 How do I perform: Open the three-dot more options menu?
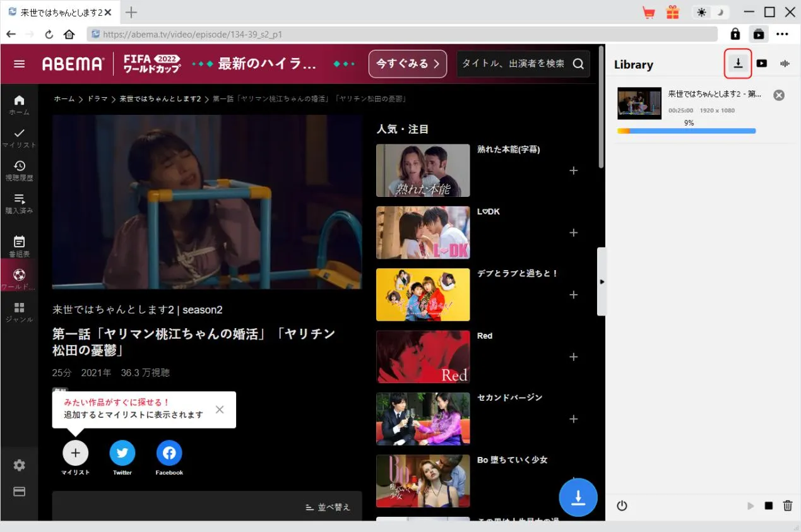coord(783,34)
